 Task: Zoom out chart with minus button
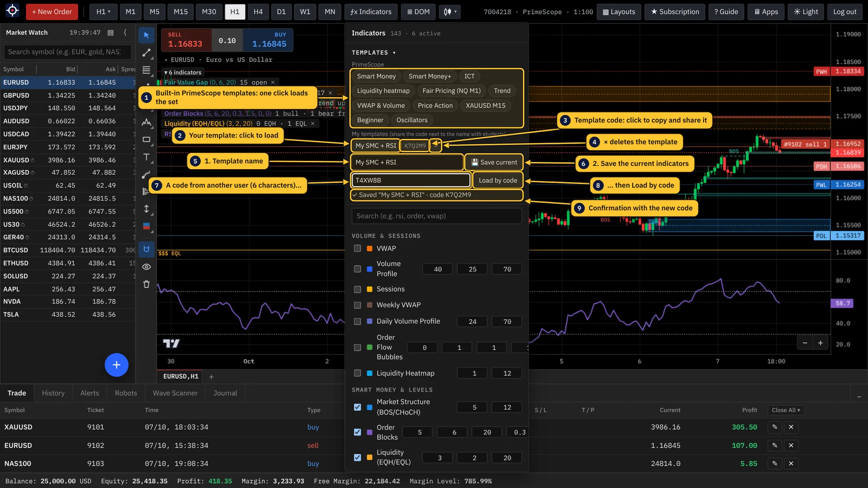point(805,343)
